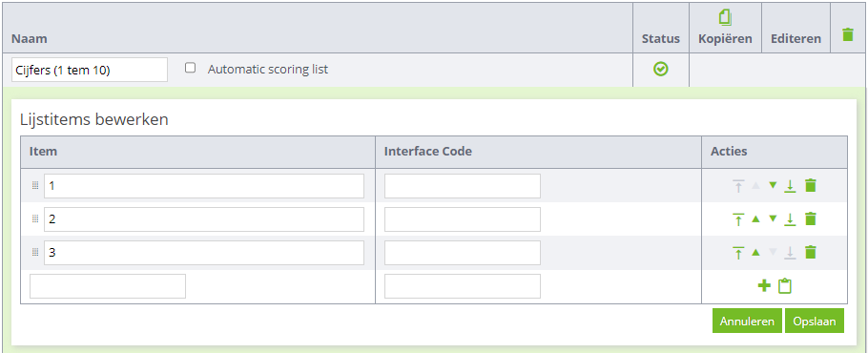Enable the Automatic scoring list checkbox
The image size is (868, 353).
[x=191, y=68]
